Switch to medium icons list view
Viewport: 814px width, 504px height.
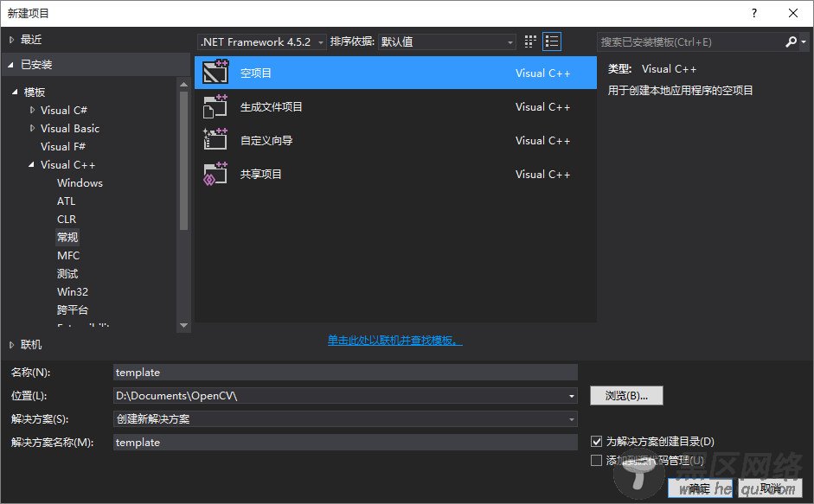[552, 41]
